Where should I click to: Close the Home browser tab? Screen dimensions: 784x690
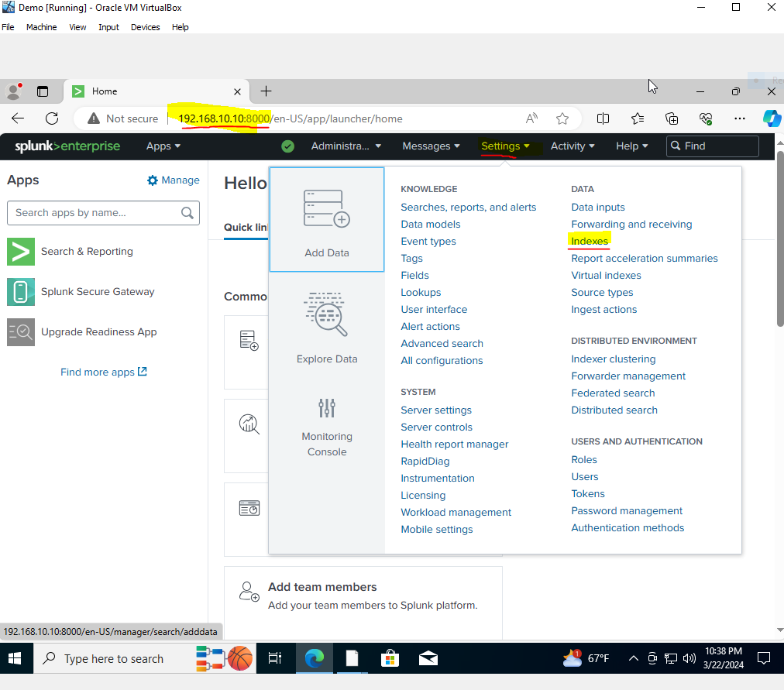[238, 91]
